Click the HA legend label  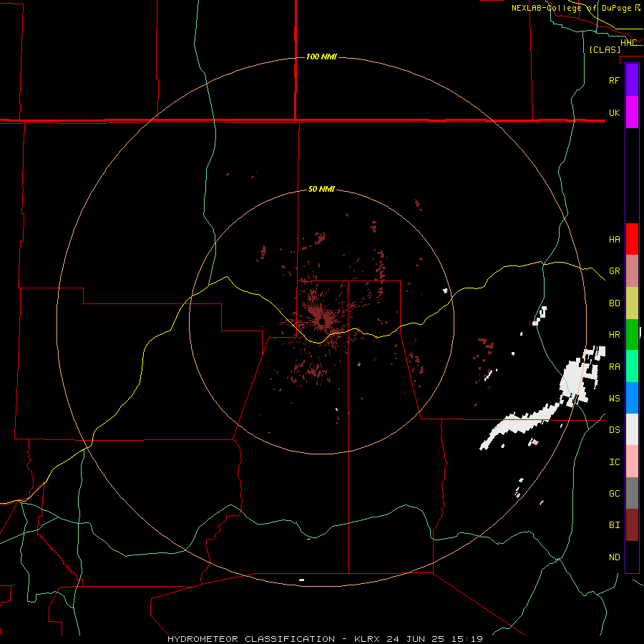(x=614, y=239)
